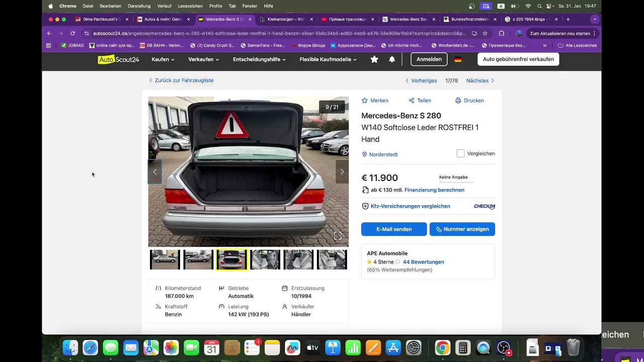Screen dimensions: 644x362
Task: Open Numbers from the Dock
Action: [x=353, y=347]
